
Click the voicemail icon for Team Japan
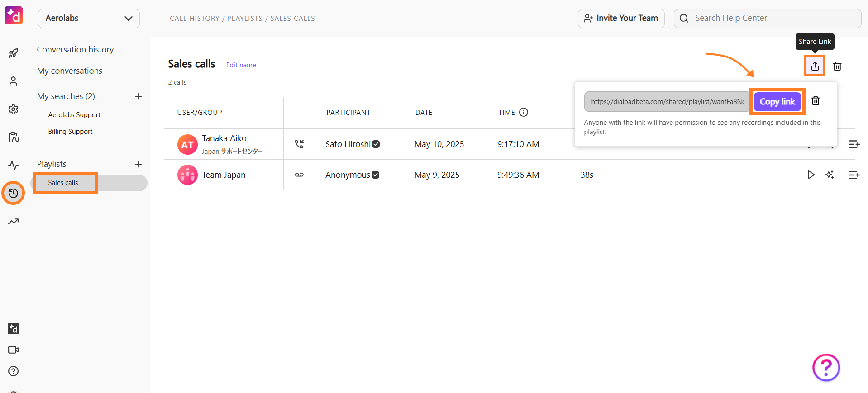click(299, 175)
